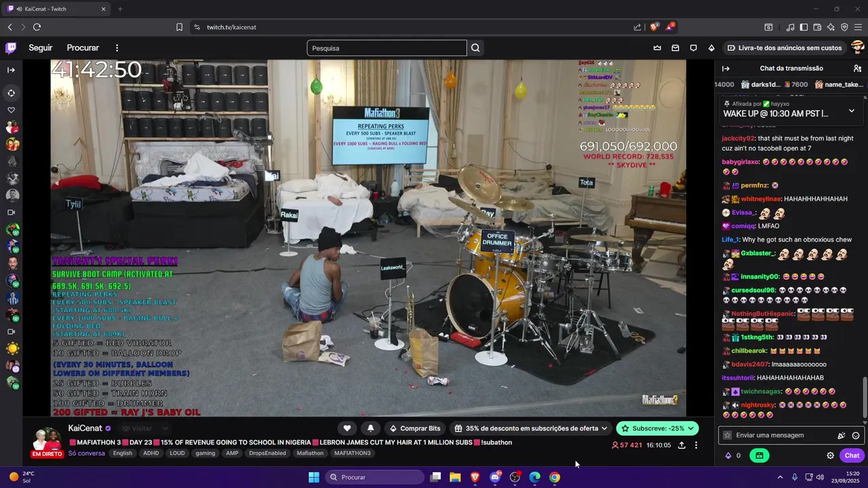Open the three-dot menu beside Procurar

point(117,48)
